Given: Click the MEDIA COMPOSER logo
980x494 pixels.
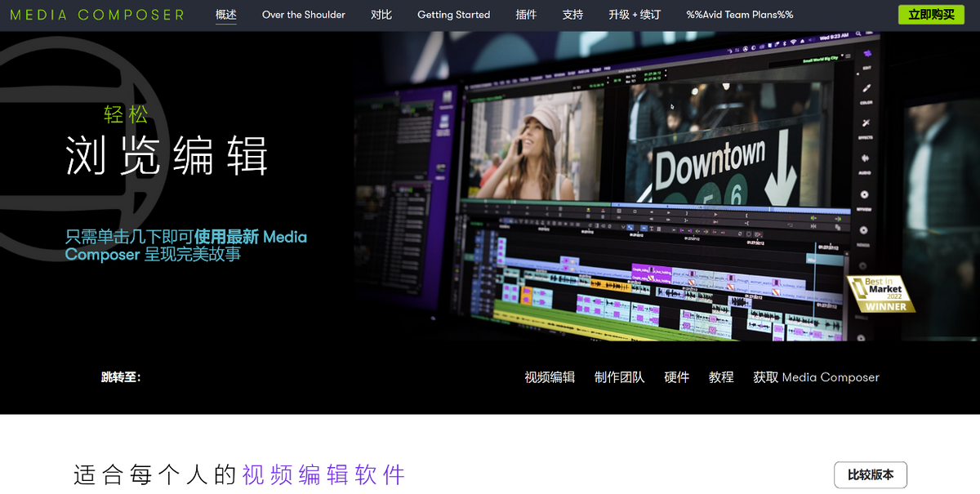Looking at the screenshot, I should pyautogui.click(x=96, y=15).
